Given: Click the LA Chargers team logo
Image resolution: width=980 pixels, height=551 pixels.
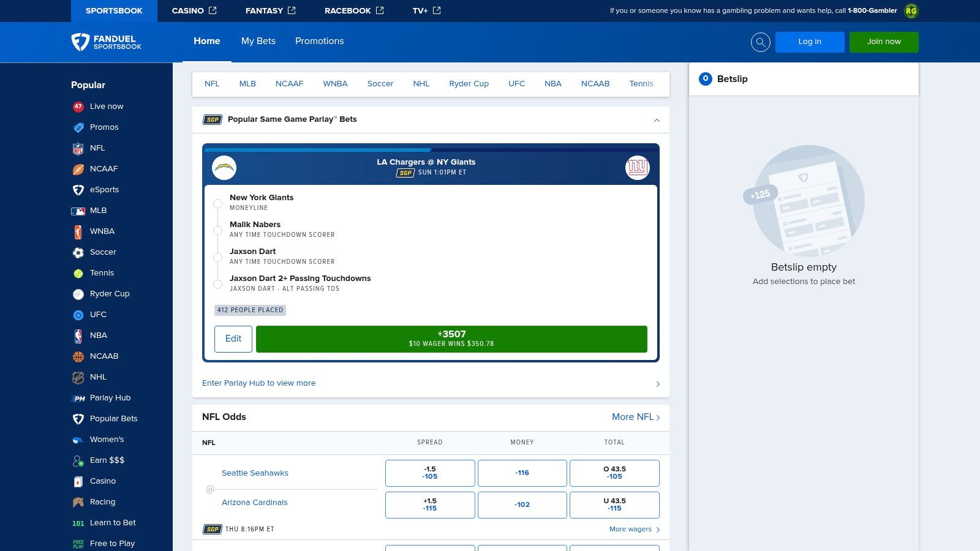Looking at the screenshot, I should click(x=224, y=168).
